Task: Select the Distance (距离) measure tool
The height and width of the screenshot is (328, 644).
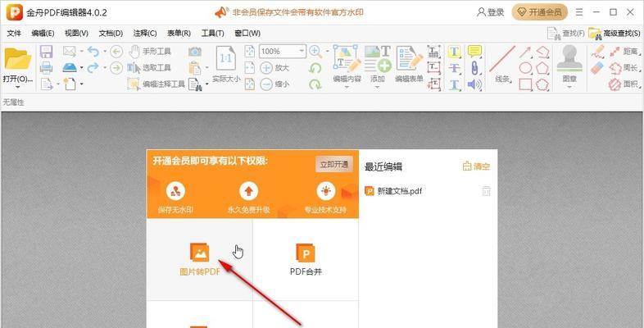Action: pyautogui.click(x=625, y=52)
